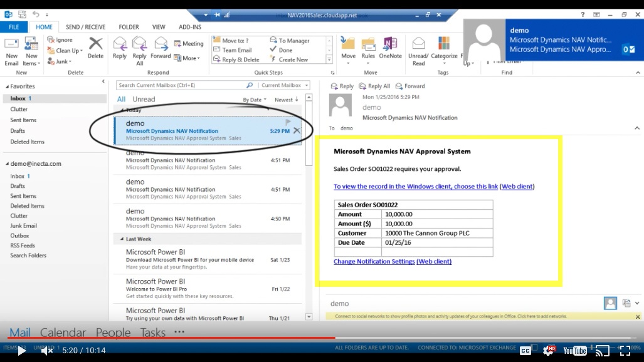Click Change Notification Settings link
The image size is (644, 362).
pos(374,262)
